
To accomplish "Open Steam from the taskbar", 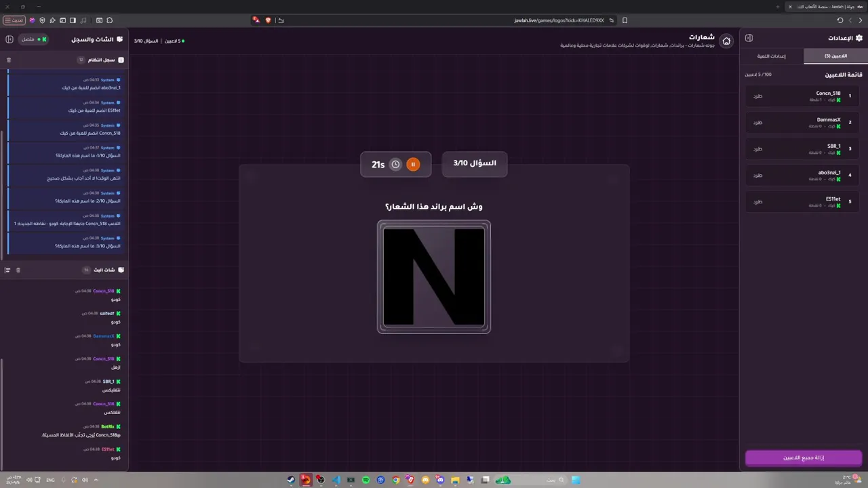I will point(291,480).
